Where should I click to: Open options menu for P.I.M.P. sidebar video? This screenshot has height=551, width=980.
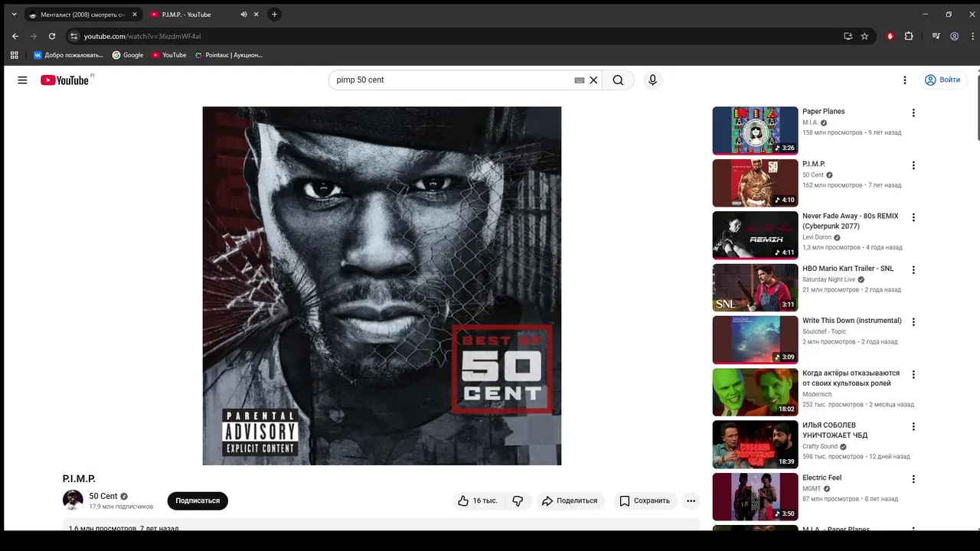pyautogui.click(x=913, y=165)
